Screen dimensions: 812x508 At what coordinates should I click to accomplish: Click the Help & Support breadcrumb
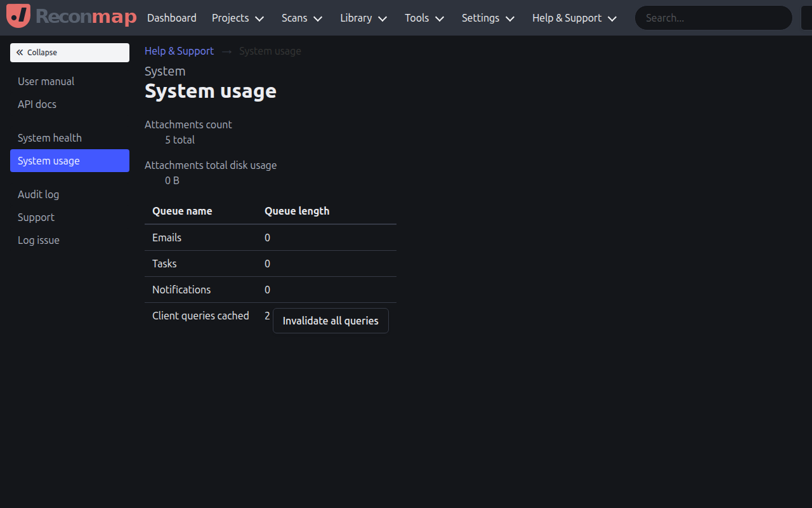[x=179, y=51]
